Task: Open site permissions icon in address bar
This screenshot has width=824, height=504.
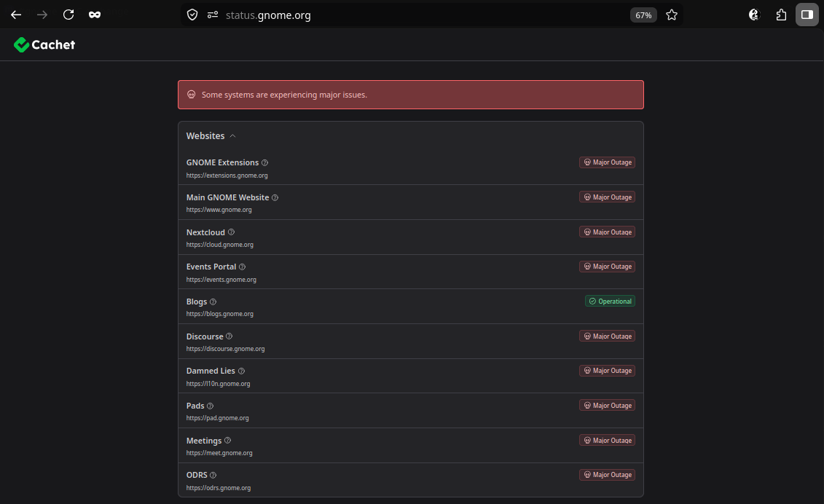Action: [212, 15]
